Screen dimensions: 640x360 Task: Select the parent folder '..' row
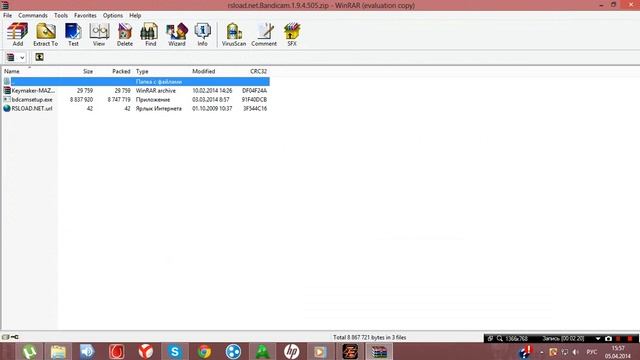(x=136, y=82)
